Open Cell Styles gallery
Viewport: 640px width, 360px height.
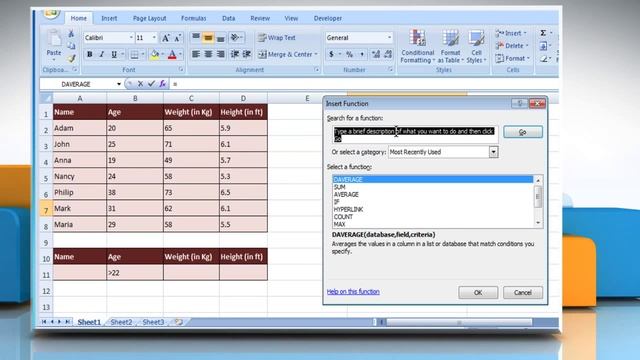pyautogui.click(x=476, y=46)
